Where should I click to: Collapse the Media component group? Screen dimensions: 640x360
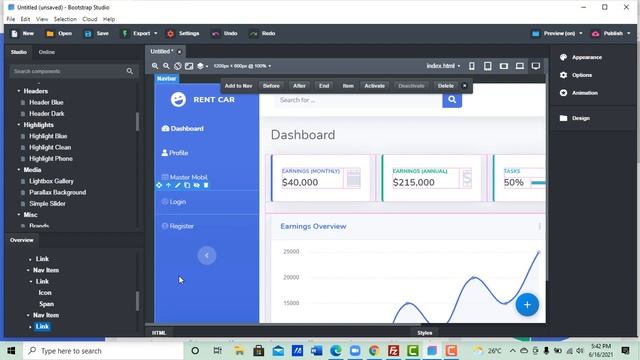click(19, 170)
